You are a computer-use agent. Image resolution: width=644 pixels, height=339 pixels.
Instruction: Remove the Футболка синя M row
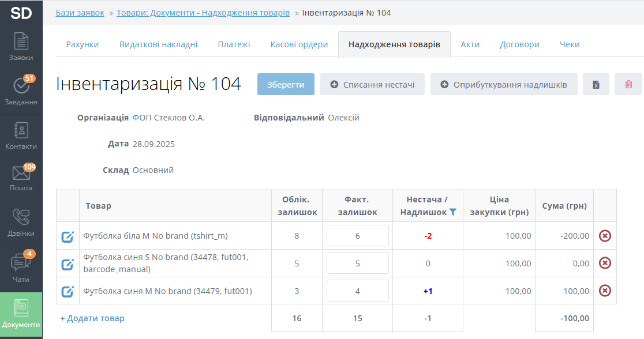point(605,291)
